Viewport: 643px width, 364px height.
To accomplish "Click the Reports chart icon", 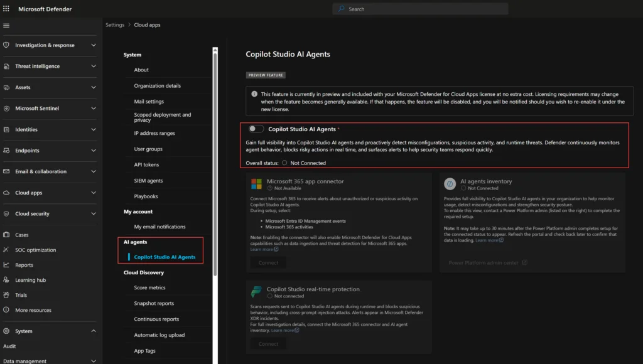I will pos(6,265).
